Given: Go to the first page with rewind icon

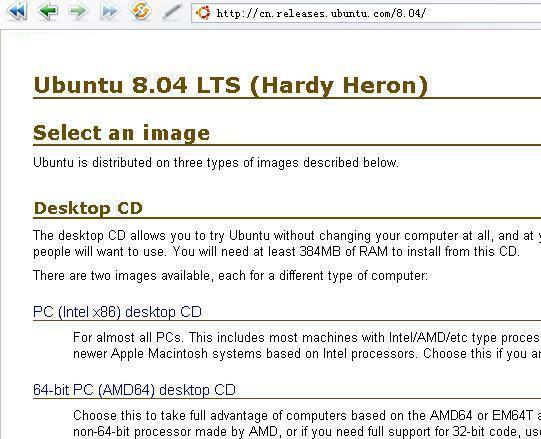Looking at the screenshot, I should [17, 11].
